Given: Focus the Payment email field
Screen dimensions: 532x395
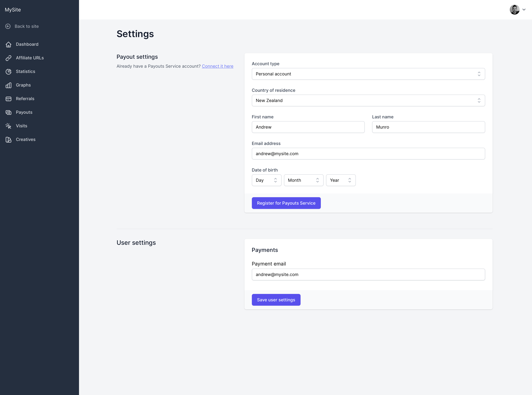Looking at the screenshot, I should pos(368,274).
